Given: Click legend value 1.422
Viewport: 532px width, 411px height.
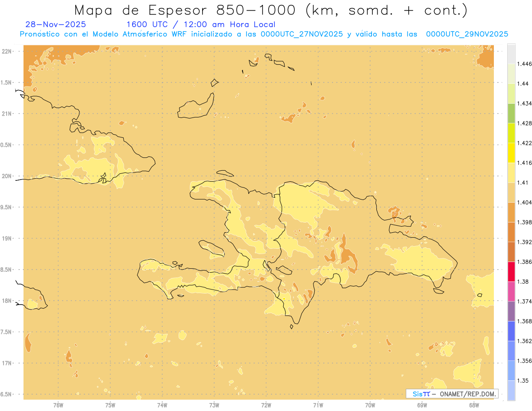Looking at the screenshot, I should (x=524, y=143).
